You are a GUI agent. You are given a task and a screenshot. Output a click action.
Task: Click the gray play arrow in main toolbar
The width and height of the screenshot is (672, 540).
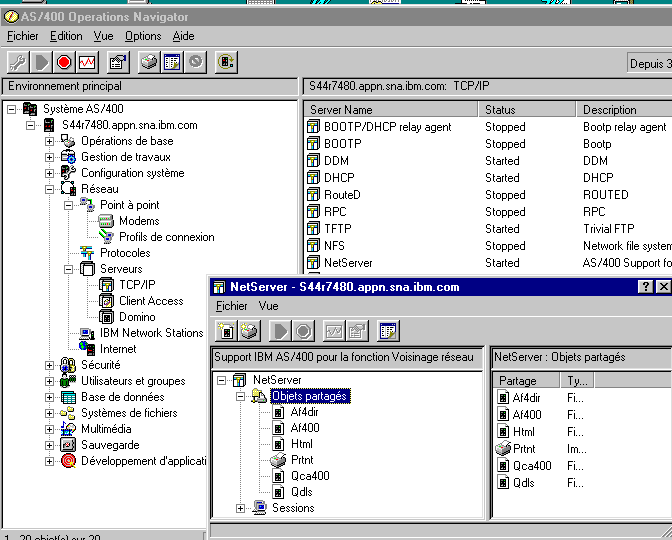pos(41,63)
